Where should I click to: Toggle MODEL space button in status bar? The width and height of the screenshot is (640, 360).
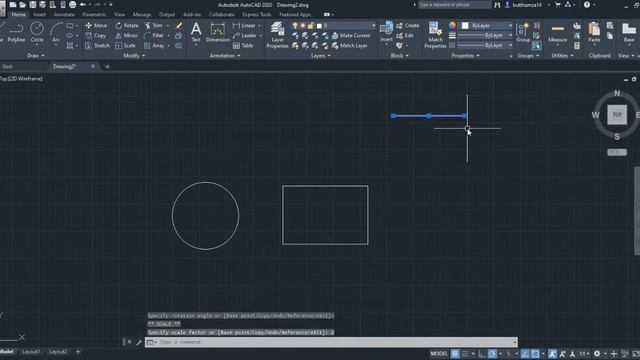[x=439, y=353]
